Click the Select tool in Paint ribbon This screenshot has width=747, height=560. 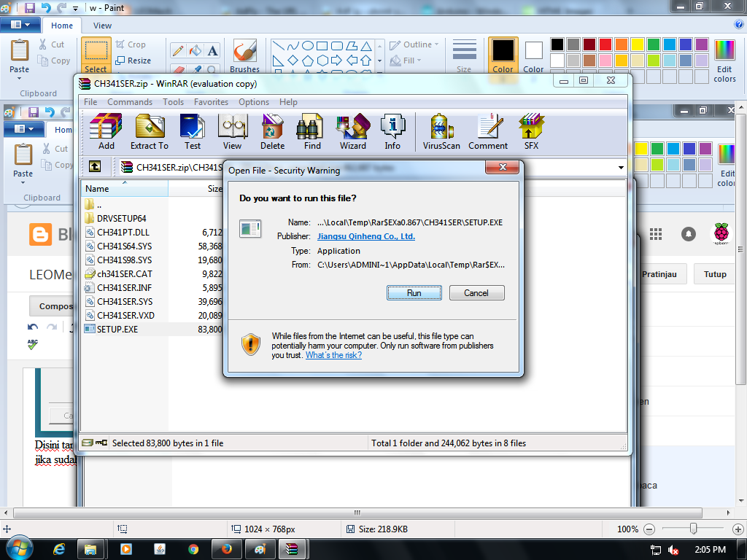(x=96, y=55)
